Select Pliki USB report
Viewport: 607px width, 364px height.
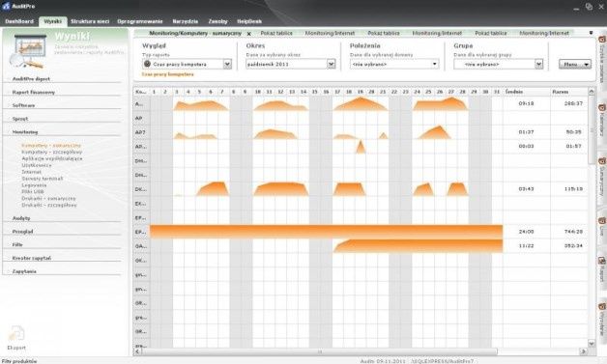[33, 192]
